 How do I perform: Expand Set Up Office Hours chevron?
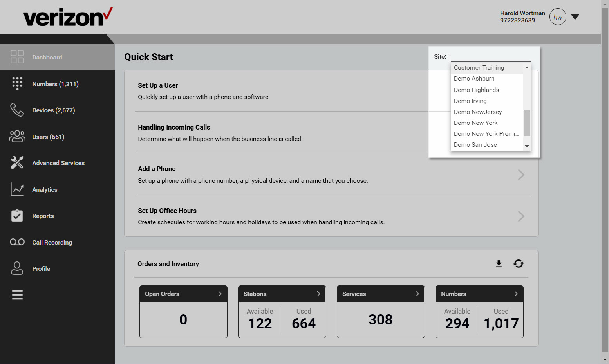tap(521, 216)
